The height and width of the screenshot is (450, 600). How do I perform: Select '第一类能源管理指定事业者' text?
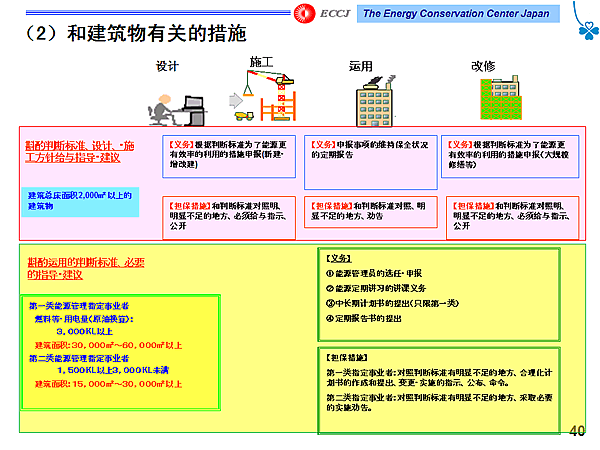(79, 306)
